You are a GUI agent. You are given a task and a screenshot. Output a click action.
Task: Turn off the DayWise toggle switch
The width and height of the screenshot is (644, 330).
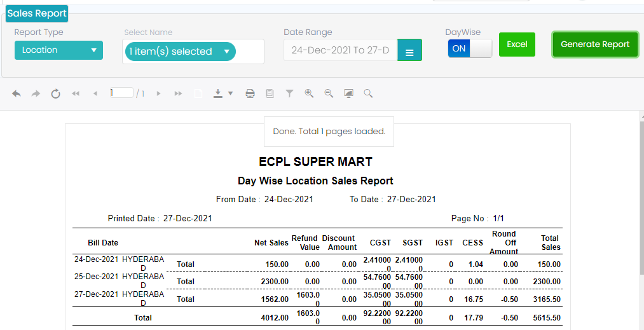(x=470, y=48)
